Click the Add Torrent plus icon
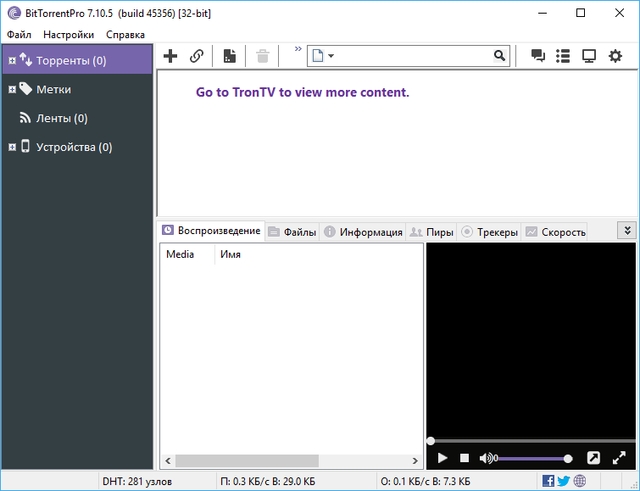Screen dimensions: 640x491 pos(170,56)
